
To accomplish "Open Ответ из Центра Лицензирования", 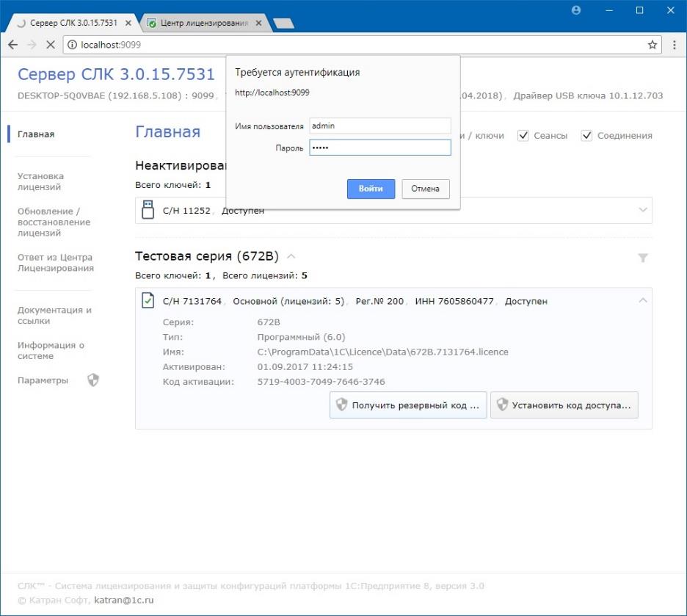I will [56, 262].
